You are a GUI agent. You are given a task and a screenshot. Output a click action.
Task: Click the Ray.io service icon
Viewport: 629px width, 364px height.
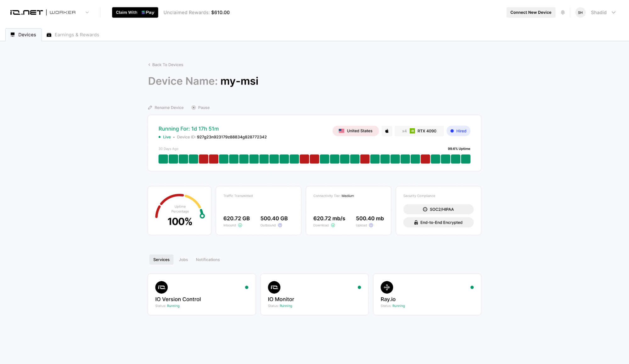387,287
